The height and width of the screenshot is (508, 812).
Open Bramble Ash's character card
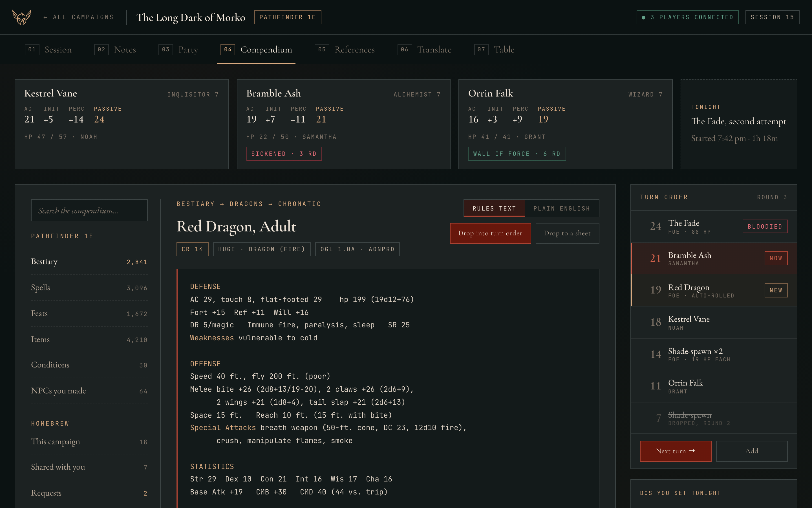point(344,124)
